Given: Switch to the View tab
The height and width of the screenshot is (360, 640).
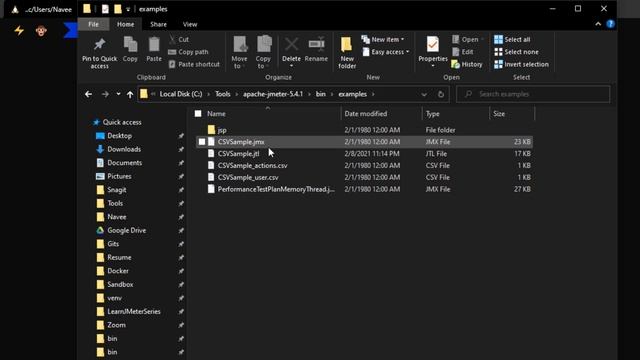Looking at the screenshot, I should (x=190, y=24).
